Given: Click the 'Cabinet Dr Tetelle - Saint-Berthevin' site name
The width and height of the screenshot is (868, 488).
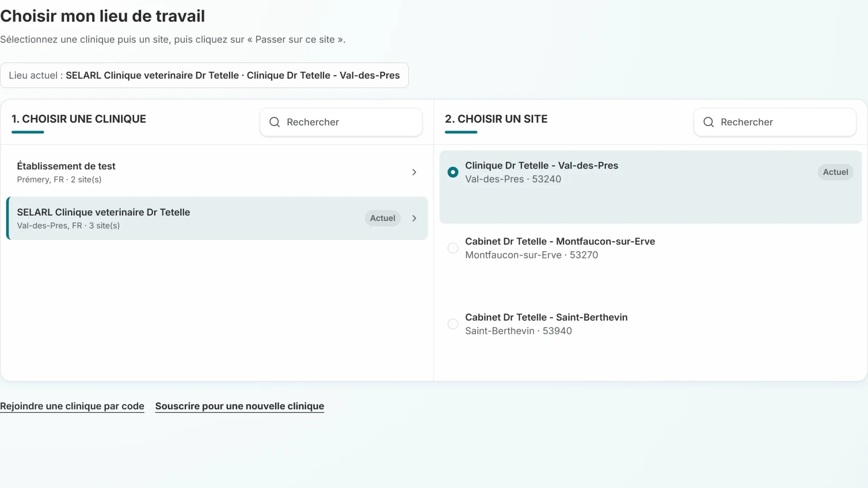Looking at the screenshot, I should (x=546, y=317).
